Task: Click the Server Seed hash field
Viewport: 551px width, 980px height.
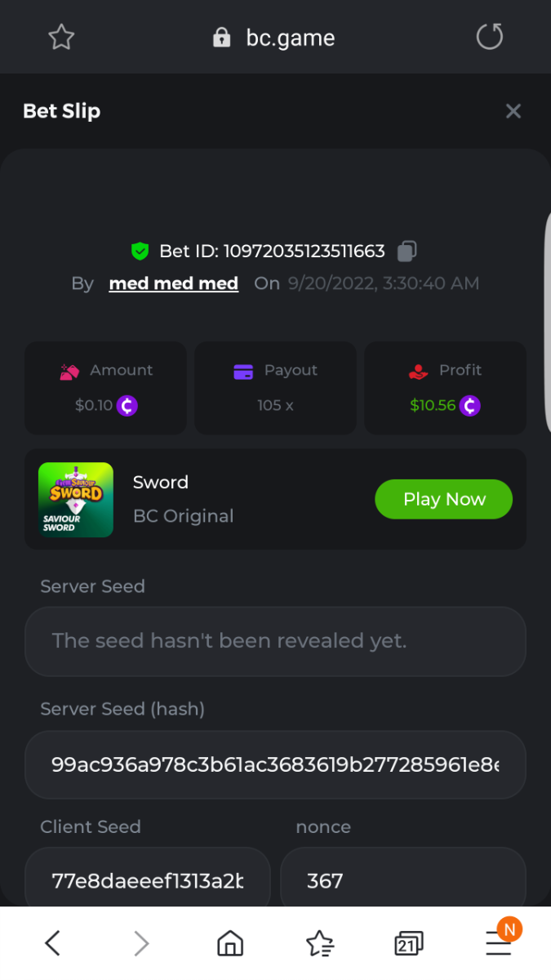Action: [275, 764]
